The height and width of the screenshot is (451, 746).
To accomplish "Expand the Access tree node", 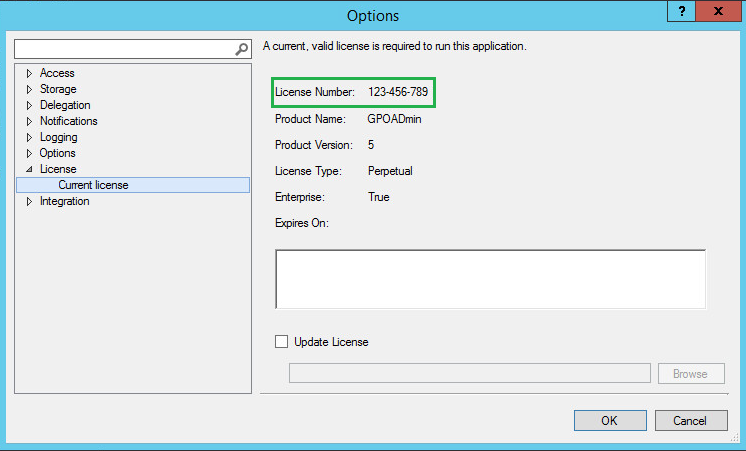I will tap(30, 73).
